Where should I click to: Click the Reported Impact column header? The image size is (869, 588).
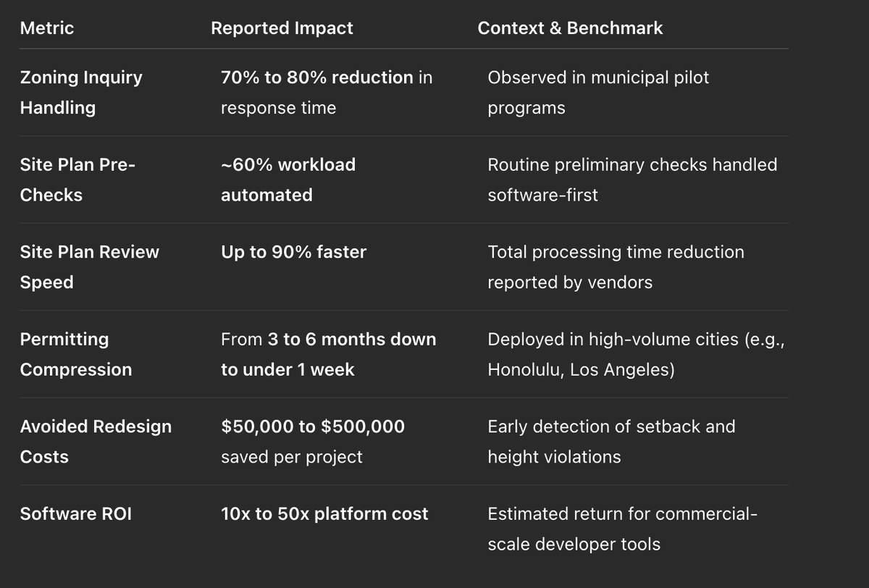click(282, 28)
